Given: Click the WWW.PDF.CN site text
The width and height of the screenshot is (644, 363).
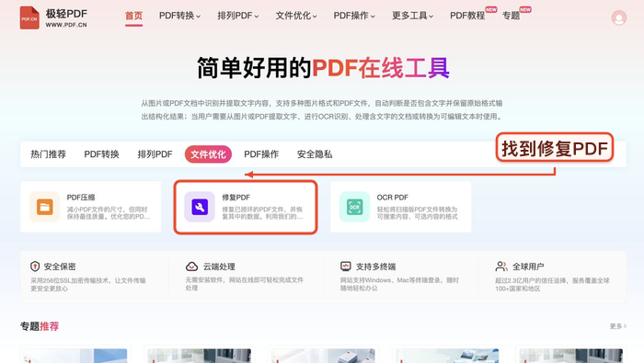Looking at the screenshot, I should (x=66, y=25).
